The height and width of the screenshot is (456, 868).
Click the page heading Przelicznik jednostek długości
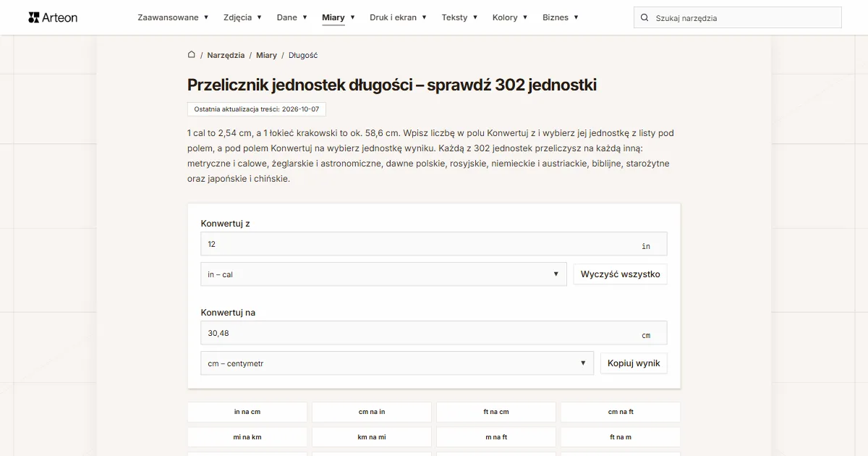(392, 85)
